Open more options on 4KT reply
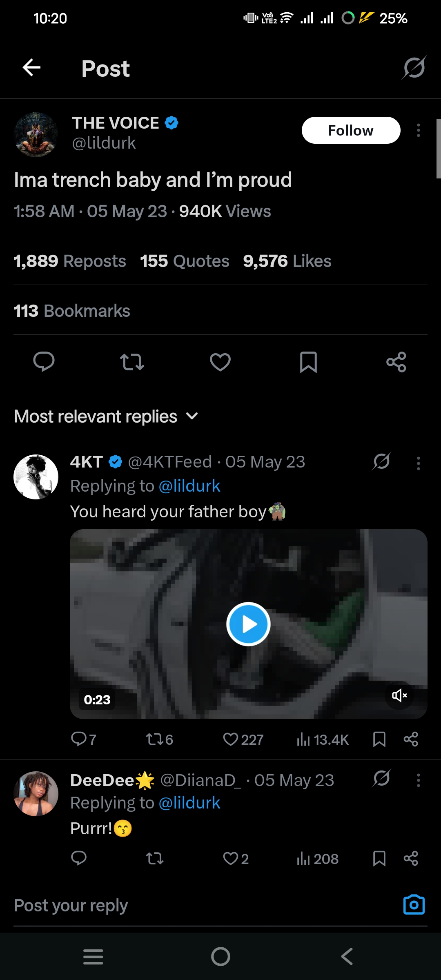 click(419, 463)
